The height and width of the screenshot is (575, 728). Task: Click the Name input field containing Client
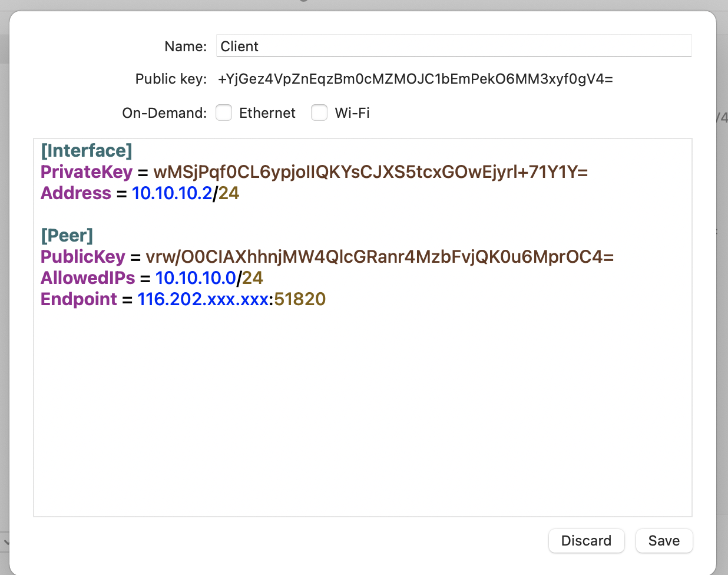click(x=454, y=47)
